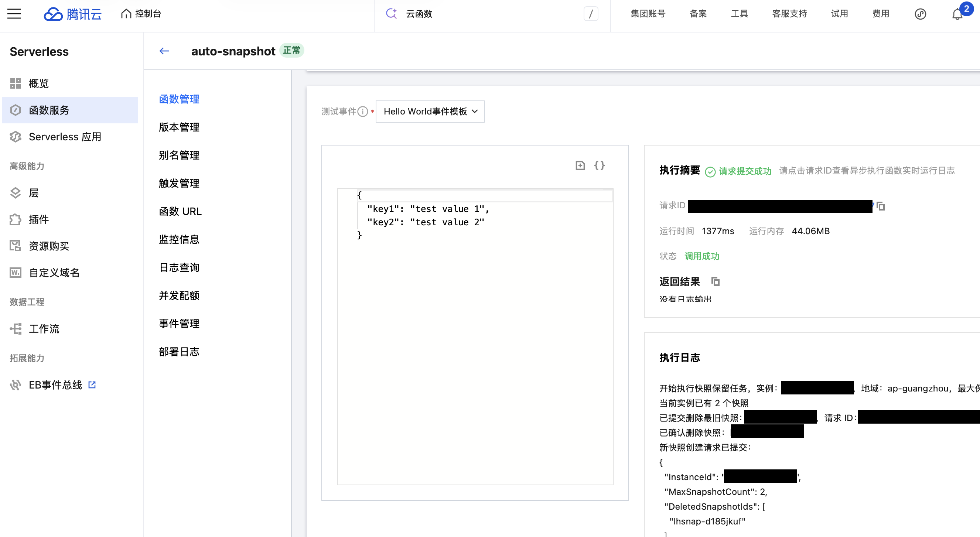
Task: Open the 日志查询 tab
Action: [179, 267]
